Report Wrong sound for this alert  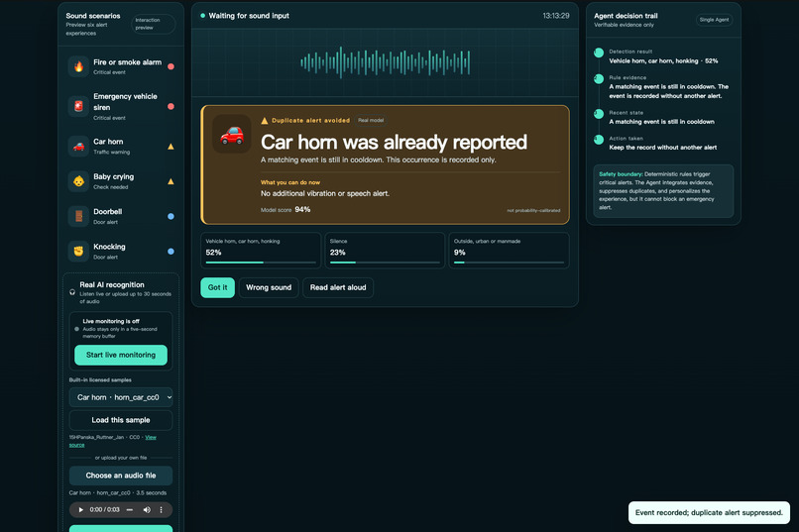coord(269,287)
